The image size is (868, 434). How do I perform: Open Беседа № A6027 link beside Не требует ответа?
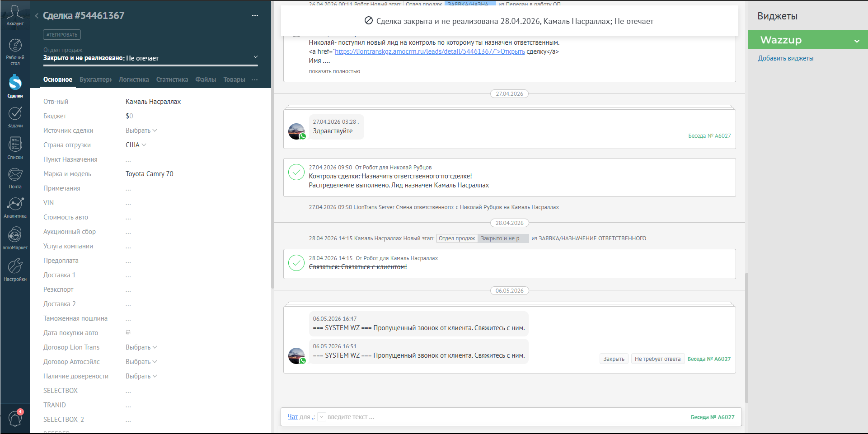(709, 359)
